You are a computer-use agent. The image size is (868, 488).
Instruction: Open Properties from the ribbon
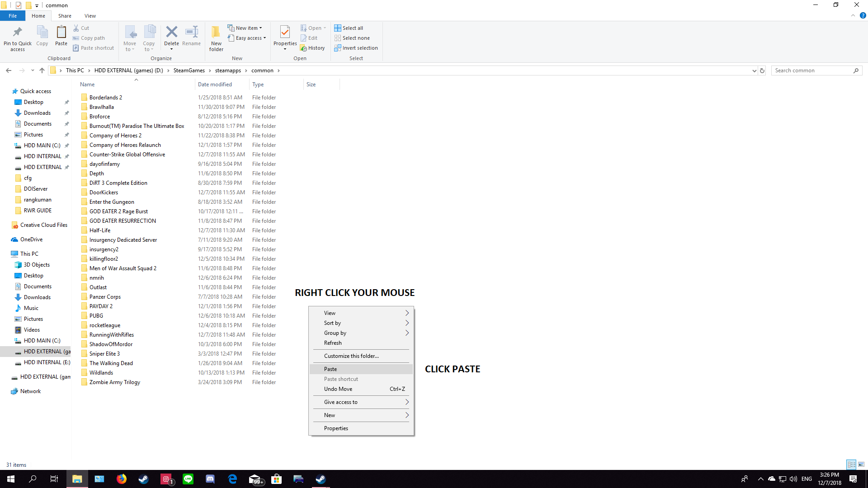(285, 33)
